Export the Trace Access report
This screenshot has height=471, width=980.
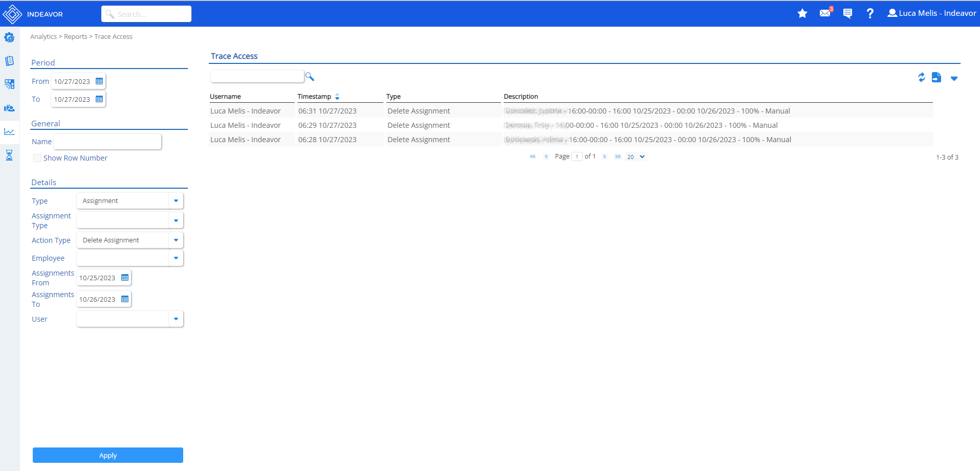coord(937,77)
